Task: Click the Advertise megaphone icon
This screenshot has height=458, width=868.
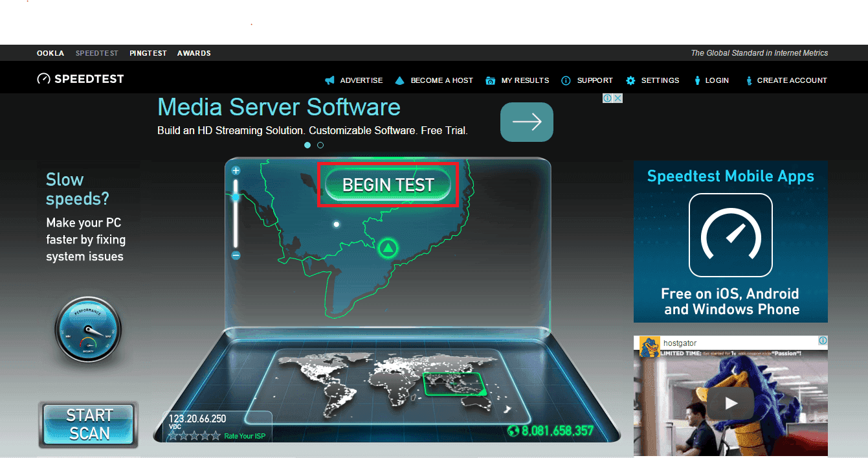Action: (330, 80)
